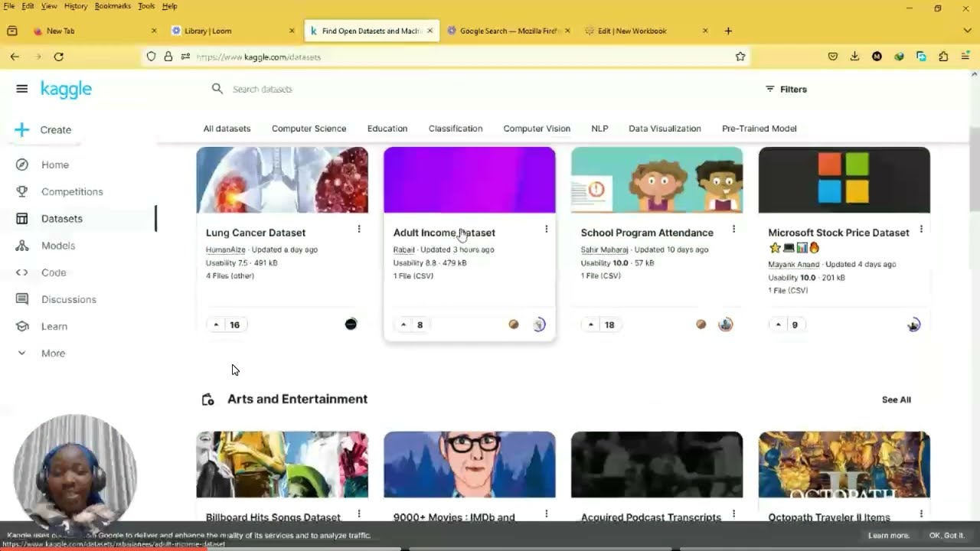Open the Tools menu
980x551 pixels.
point(146,6)
